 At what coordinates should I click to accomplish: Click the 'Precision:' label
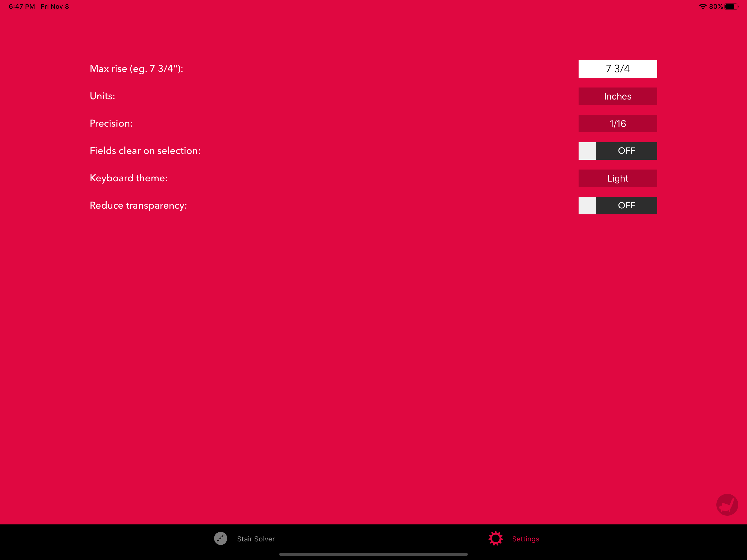coord(111,124)
